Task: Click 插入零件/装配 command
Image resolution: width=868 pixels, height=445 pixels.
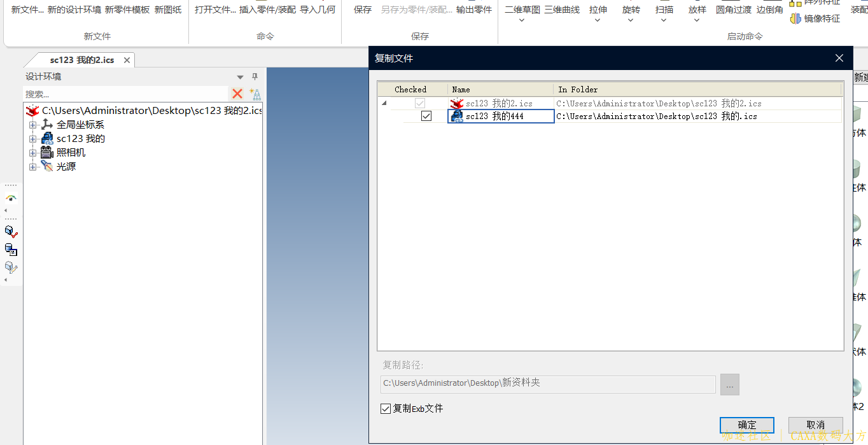Action: click(x=267, y=10)
